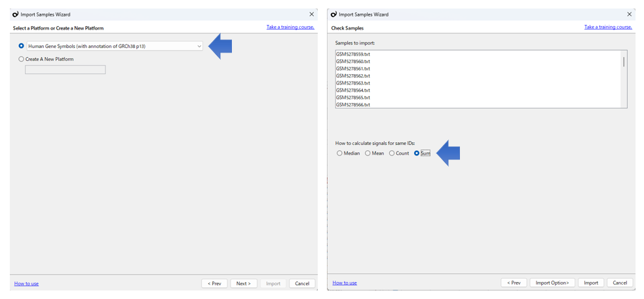
Task: Select GSM5278562.txt in samples list
Action: pyautogui.click(x=353, y=75)
